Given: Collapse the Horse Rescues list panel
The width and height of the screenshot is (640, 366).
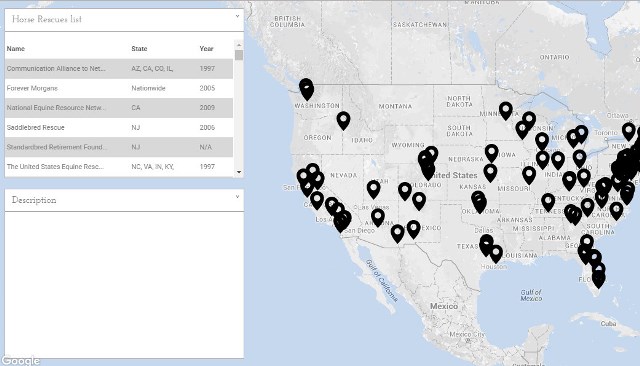Looking at the screenshot, I should [x=237, y=17].
